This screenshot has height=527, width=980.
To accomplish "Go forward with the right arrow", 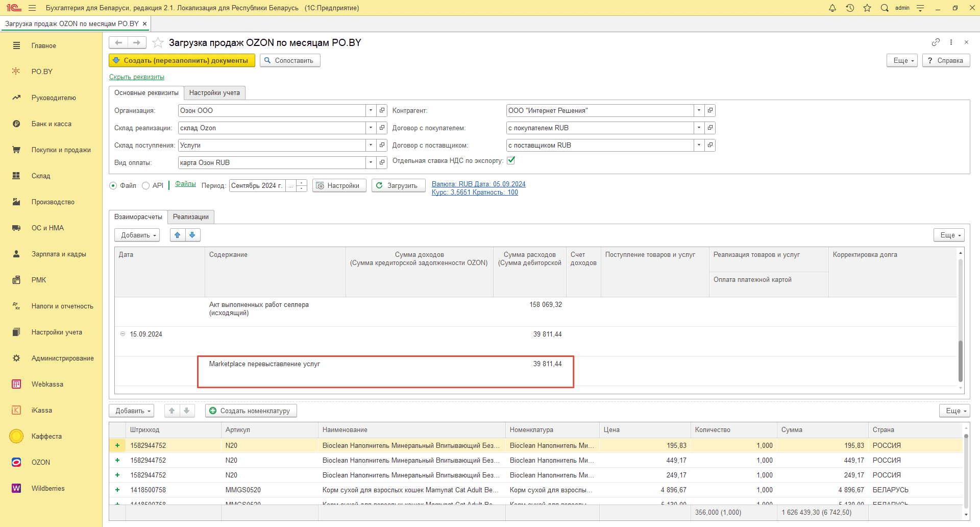I will click(137, 43).
